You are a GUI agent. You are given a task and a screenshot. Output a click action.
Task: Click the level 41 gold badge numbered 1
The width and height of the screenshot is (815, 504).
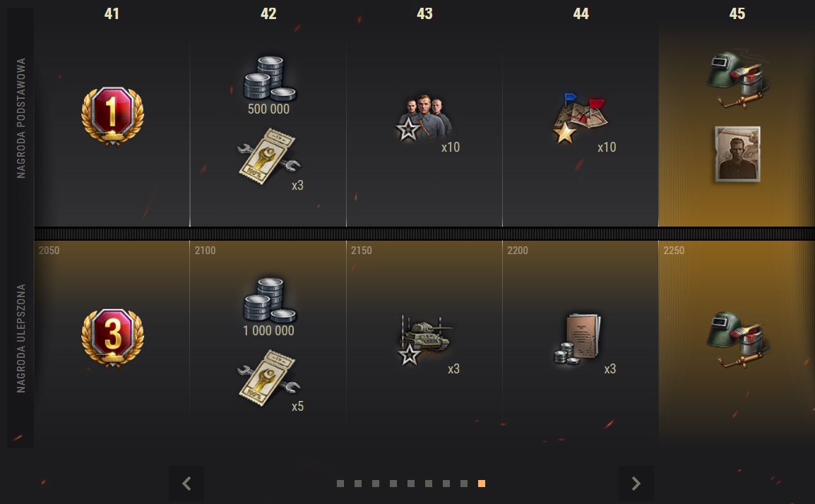[112, 116]
